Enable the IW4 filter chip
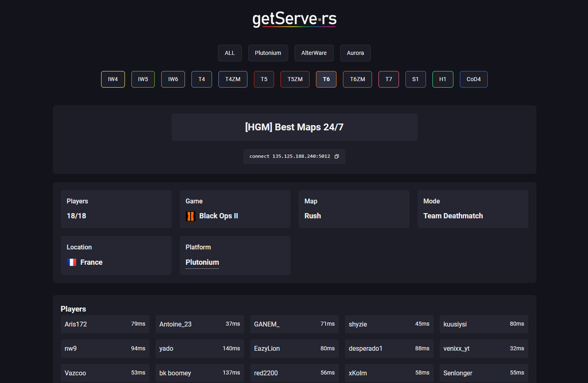Viewport: 588px width, 383px height. [113, 79]
